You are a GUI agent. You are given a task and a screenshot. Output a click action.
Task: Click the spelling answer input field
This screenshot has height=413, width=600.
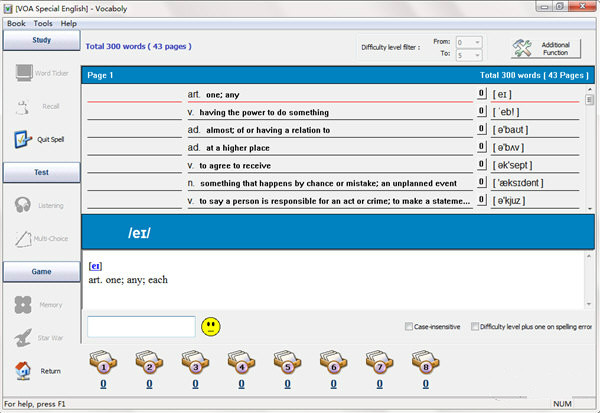[x=141, y=326]
